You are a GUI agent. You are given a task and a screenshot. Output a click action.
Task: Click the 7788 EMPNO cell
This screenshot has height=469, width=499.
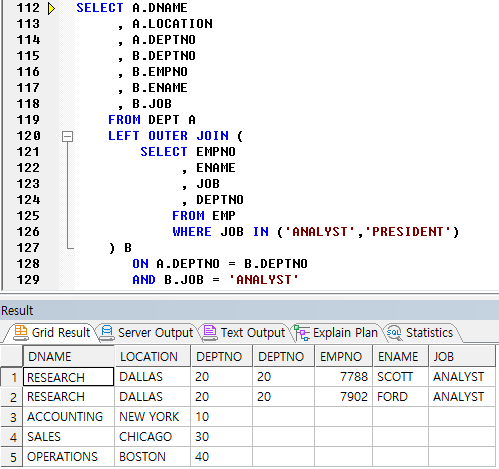(344, 377)
